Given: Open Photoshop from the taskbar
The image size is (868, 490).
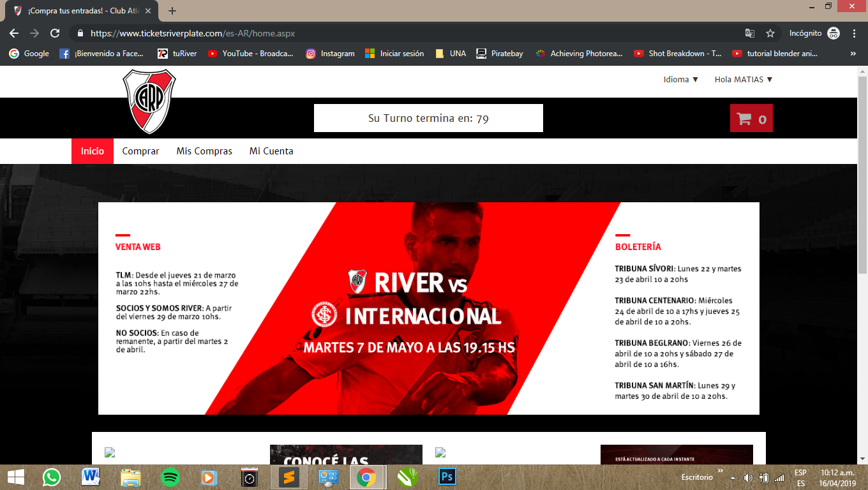Looking at the screenshot, I should tap(447, 477).
